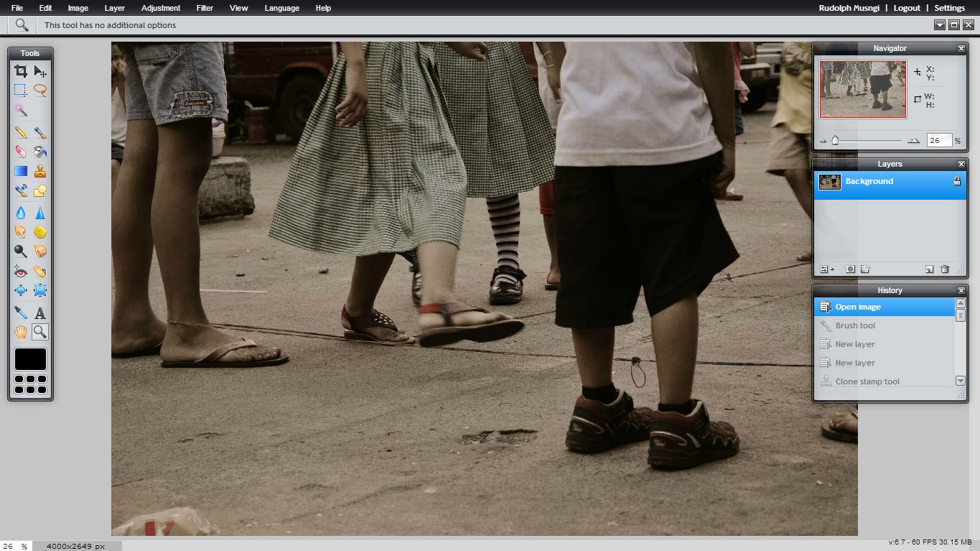Select the Clone Stamp tool icon
The image size is (980, 551).
(40, 171)
